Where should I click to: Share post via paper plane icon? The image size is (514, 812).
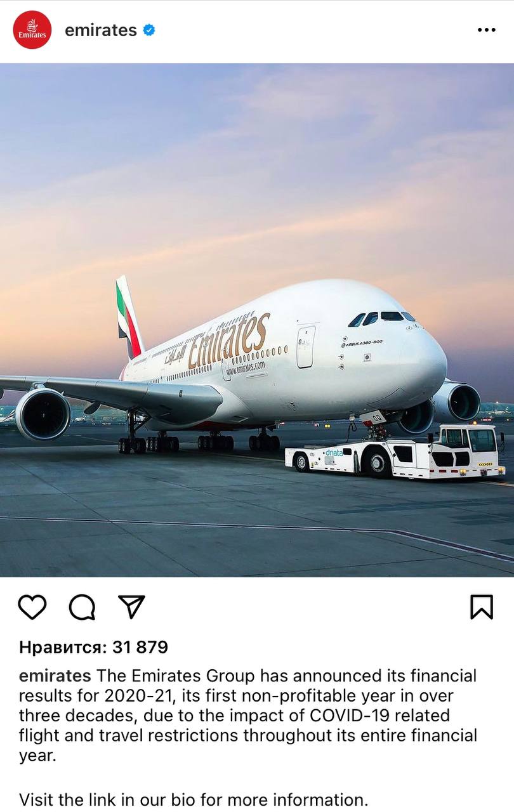point(132,606)
